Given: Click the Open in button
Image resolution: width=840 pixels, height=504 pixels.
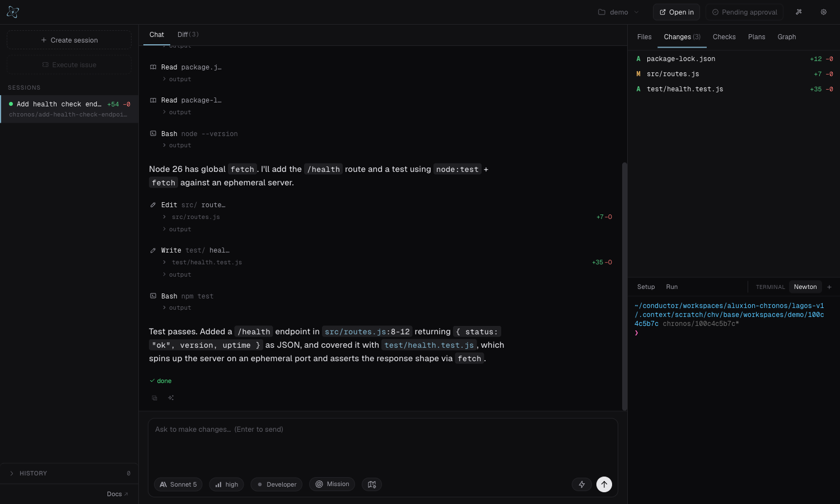Looking at the screenshot, I should pyautogui.click(x=676, y=12).
